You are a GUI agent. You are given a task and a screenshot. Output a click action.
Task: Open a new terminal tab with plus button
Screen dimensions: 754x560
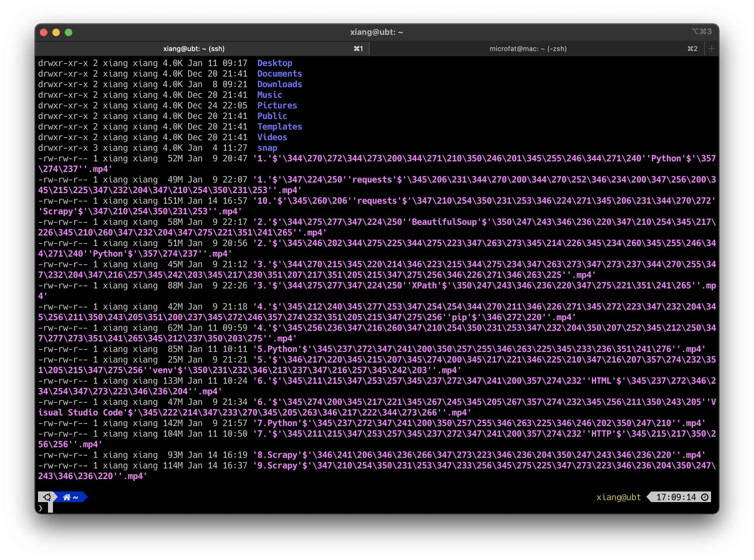(712, 49)
